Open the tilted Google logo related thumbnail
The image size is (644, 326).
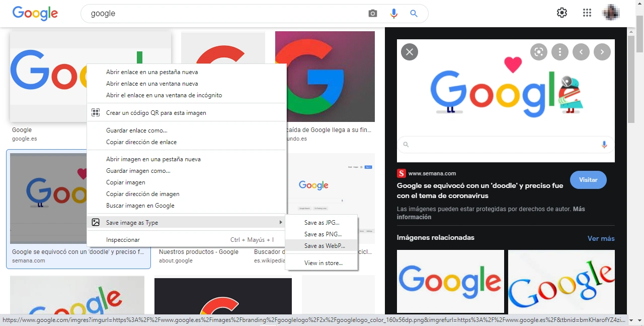pos(561,281)
